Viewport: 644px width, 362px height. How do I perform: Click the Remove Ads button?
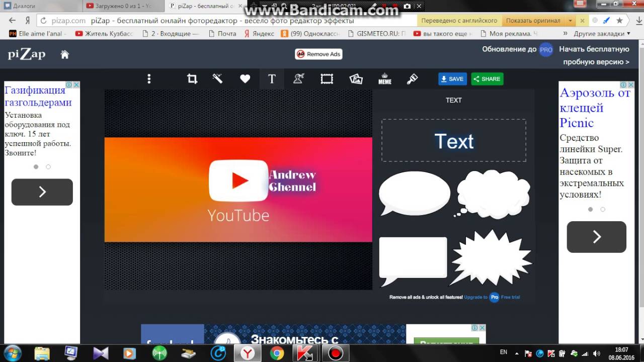pos(318,54)
